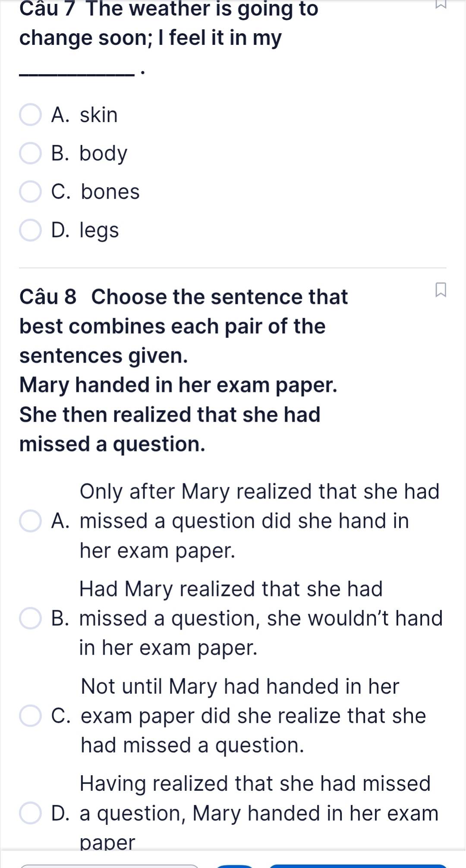Screen dimensions: 466x868
Task: Tap sentence 'Not until Mary had handed in her'
Action: coord(240,686)
